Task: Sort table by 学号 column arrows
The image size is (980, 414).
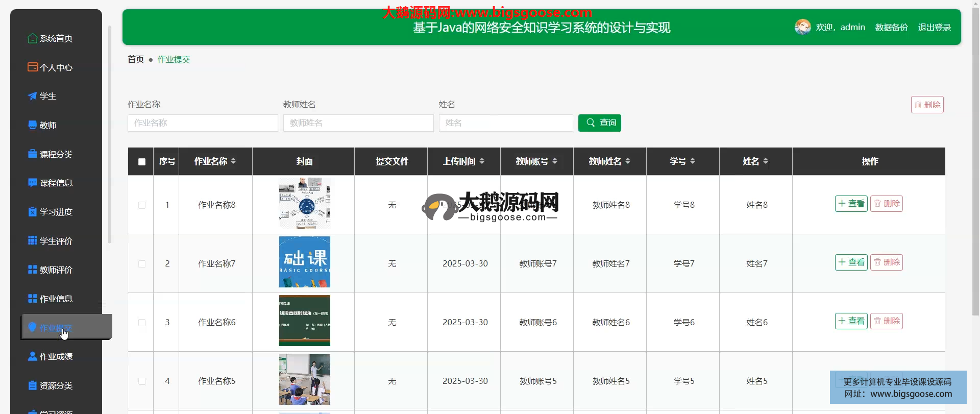Action: 693,161
